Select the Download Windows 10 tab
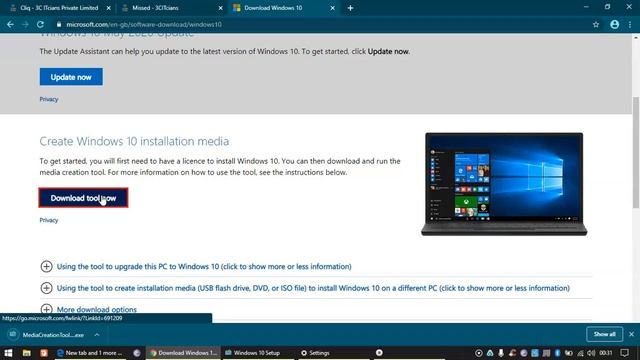The height and width of the screenshot is (360, 640). click(x=284, y=8)
